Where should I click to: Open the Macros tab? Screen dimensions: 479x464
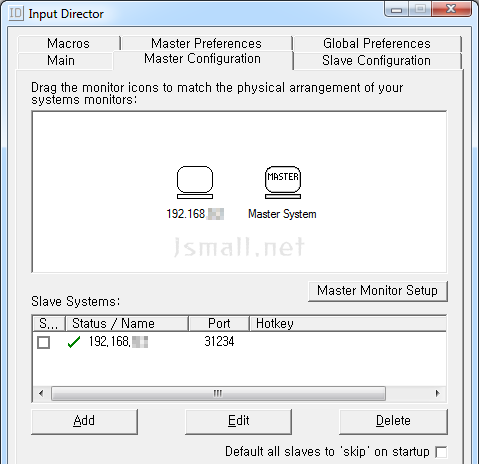pyautogui.click(x=69, y=43)
